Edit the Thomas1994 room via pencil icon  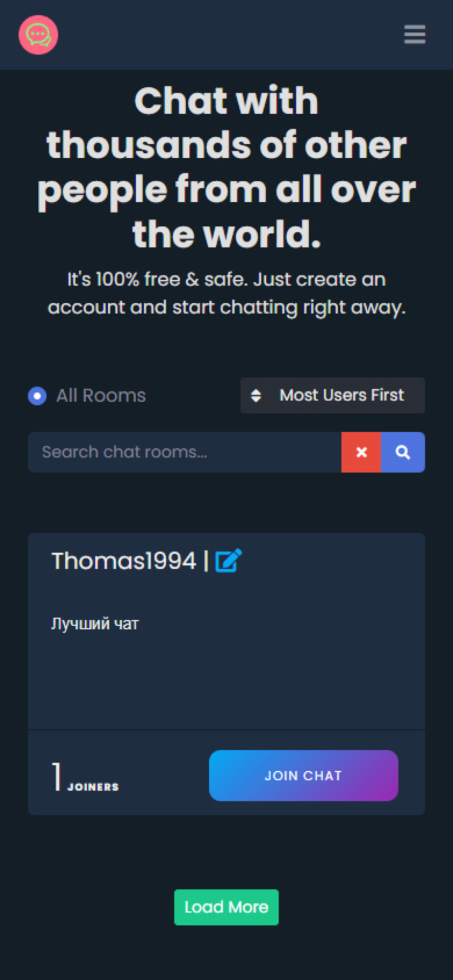(x=228, y=560)
